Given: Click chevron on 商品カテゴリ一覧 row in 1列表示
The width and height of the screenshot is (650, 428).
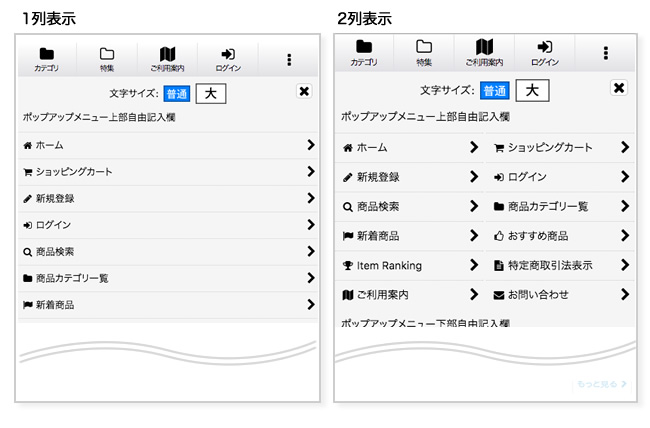Looking at the screenshot, I should pyautogui.click(x=311, y=277).
